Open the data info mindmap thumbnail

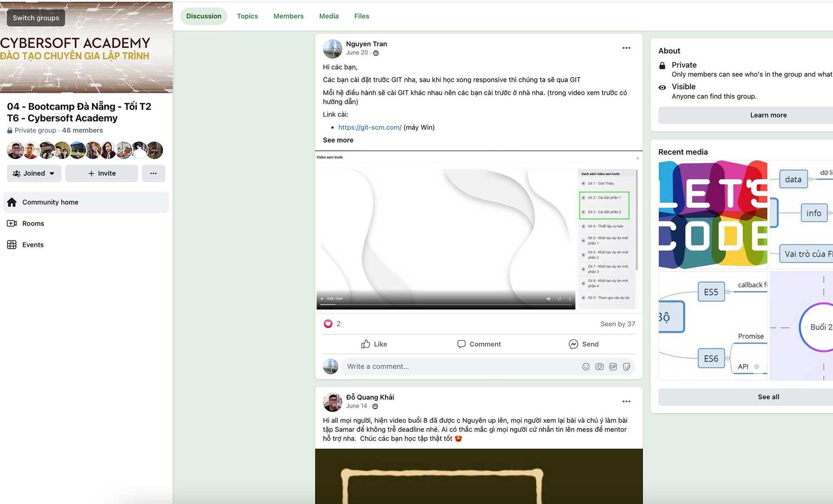coord(801,214)
